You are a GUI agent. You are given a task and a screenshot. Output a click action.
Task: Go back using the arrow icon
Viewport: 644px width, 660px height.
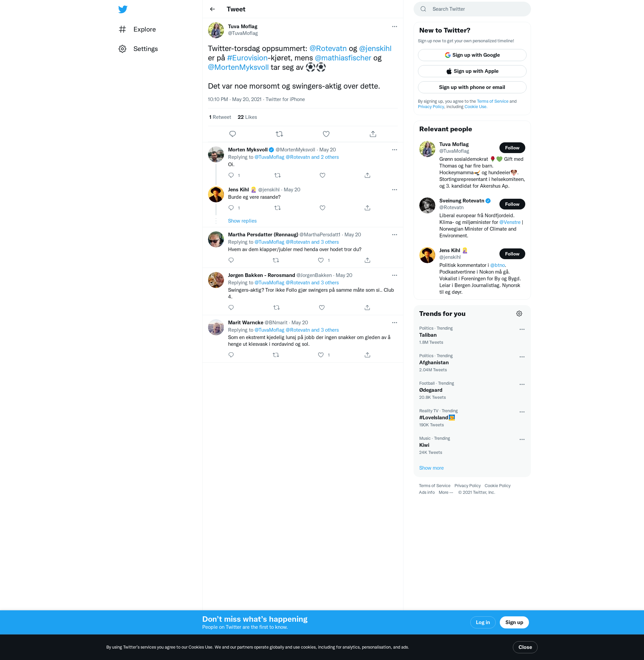(212, 9)
